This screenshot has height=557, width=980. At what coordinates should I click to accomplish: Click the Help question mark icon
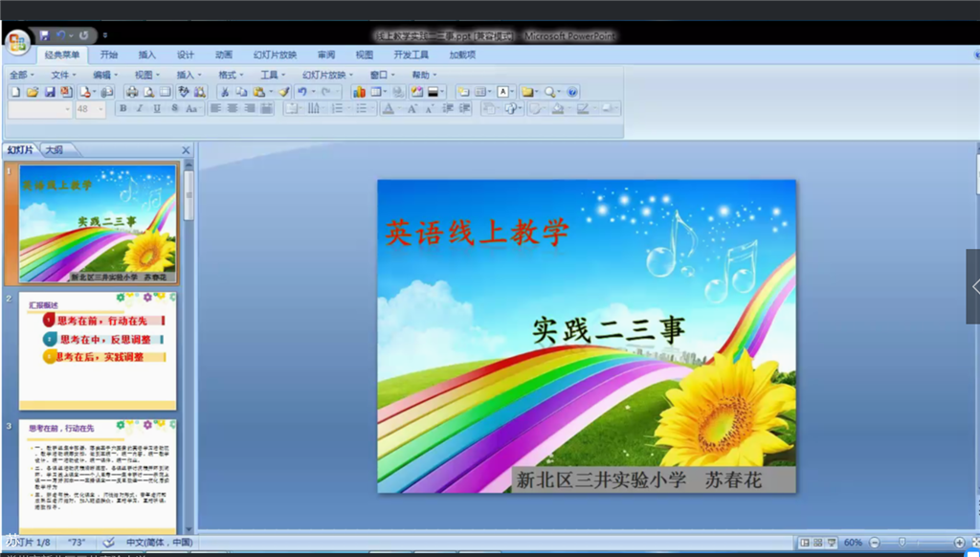[x=572, y=92]
